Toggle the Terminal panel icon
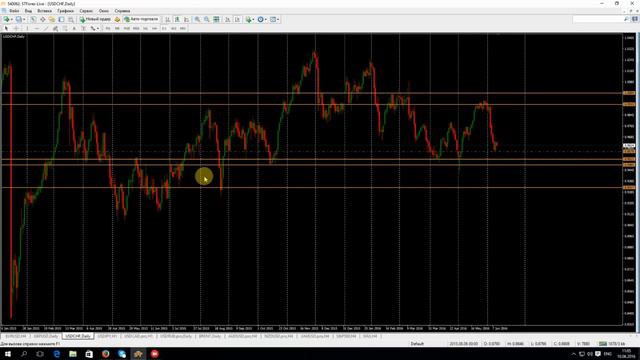 pyautogui.click(x=61, y=19)
